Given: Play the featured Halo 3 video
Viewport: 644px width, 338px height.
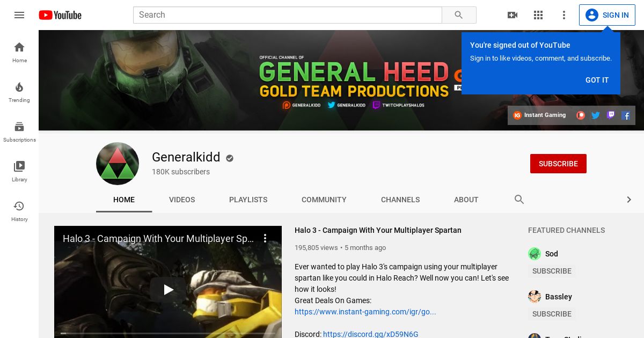Looking at the screenshot, I should tap(168, 290).
